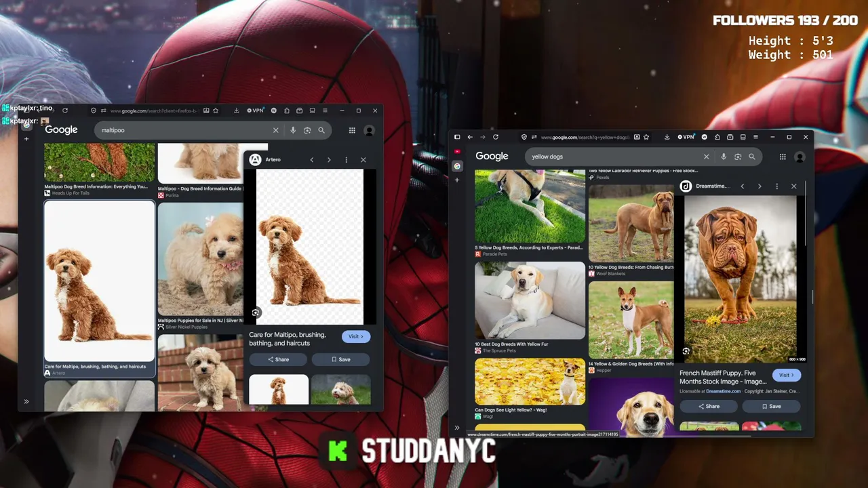Run Lens search on the French Mastiff image
868x488 pixels.
pos(686,351)
